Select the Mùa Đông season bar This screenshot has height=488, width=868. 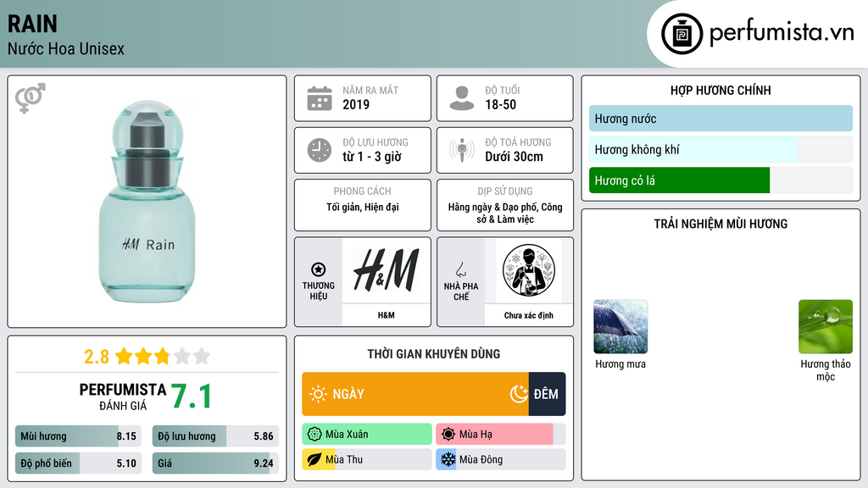pos(500,459)
